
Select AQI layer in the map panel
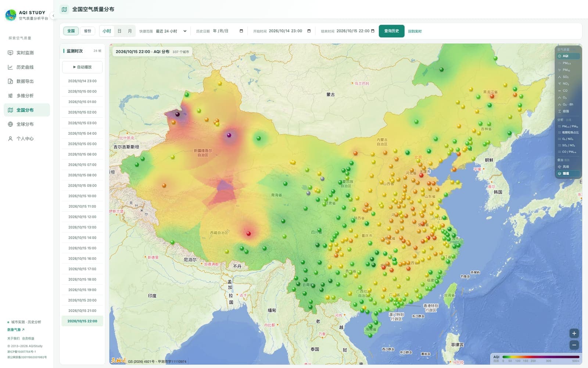568,56
